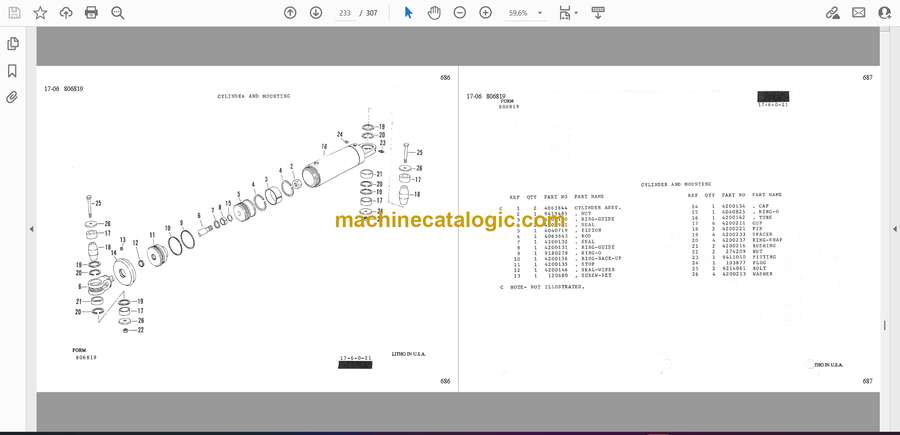The height and width of the screenshot is (435, 900).
Task: Toggle the read mode keyboard icon
Action: tap(598, 12)
